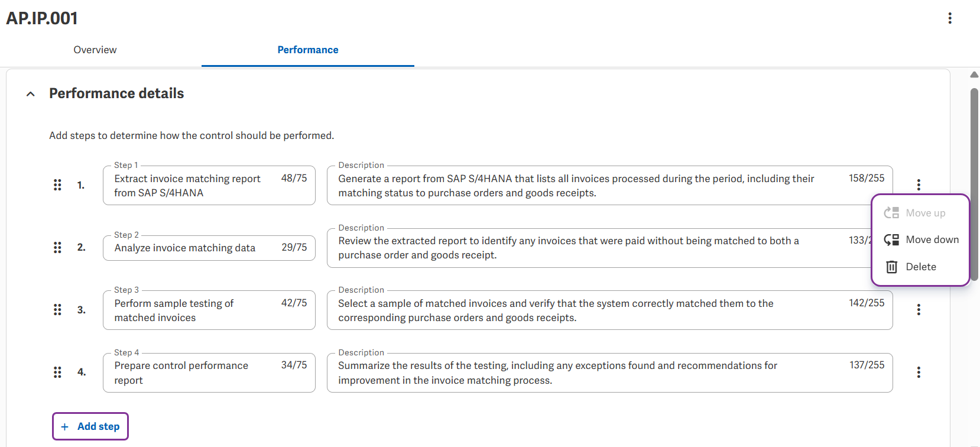The height and width of the screenshot is (447, 980).
Task: Click the Step 2 Analyze invoice matching field
Action: tap(209, 248)
